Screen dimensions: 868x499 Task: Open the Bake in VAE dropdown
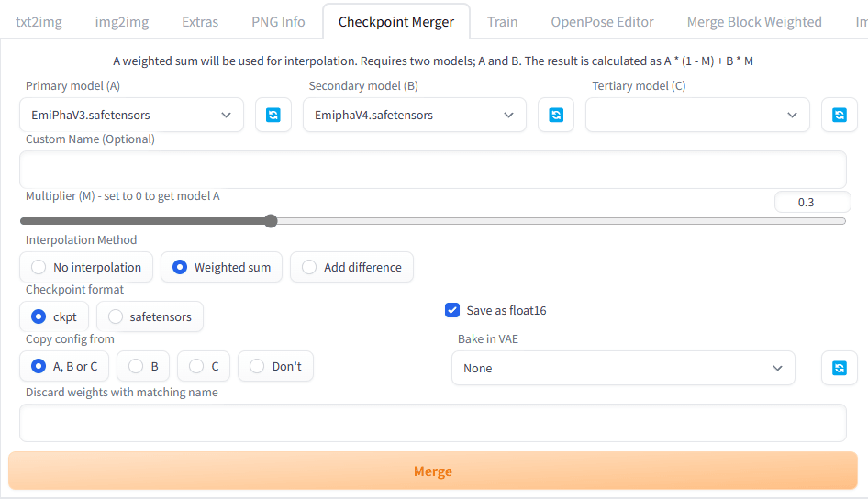pyautogui.click(x=622, y=368)
